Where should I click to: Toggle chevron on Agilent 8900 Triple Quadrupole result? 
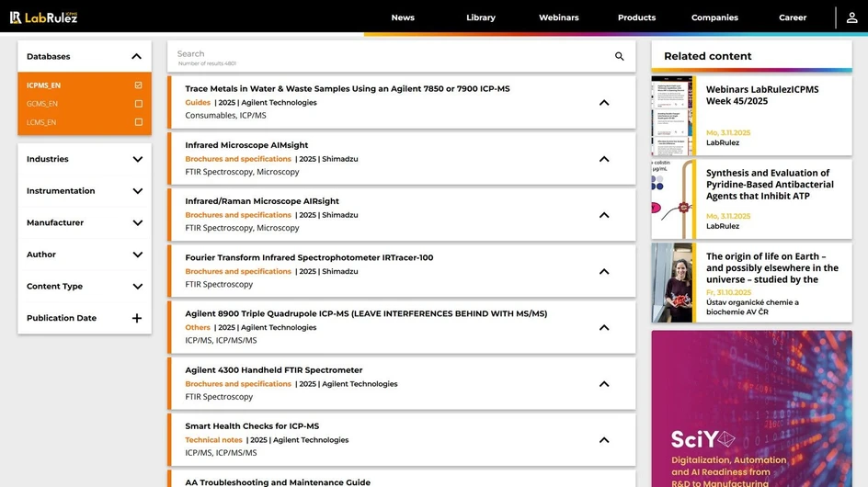tap(604, 328)
